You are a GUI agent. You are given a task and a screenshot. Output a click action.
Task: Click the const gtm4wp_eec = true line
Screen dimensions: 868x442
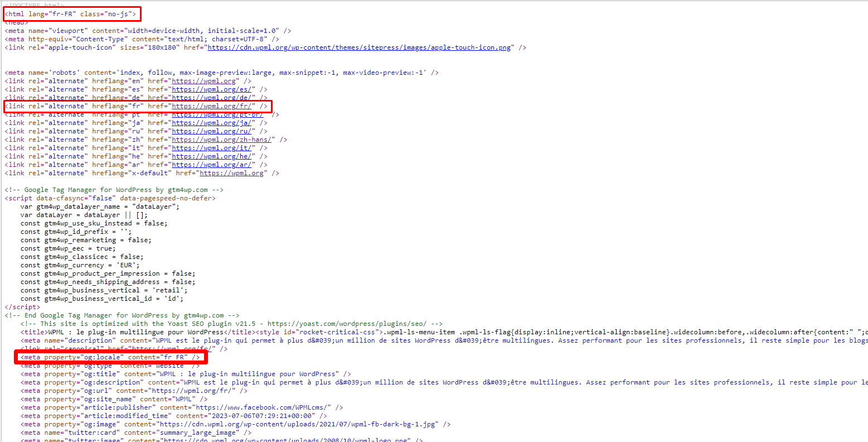tap(68, 248)
